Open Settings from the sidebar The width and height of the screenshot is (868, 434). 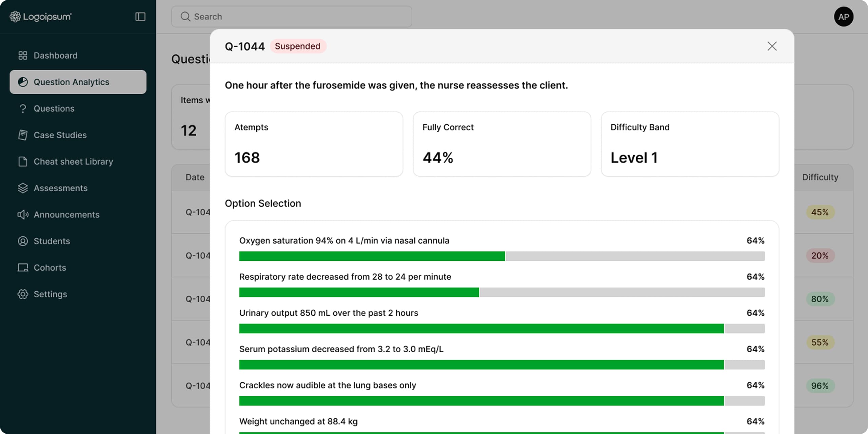tap(78, 294)
